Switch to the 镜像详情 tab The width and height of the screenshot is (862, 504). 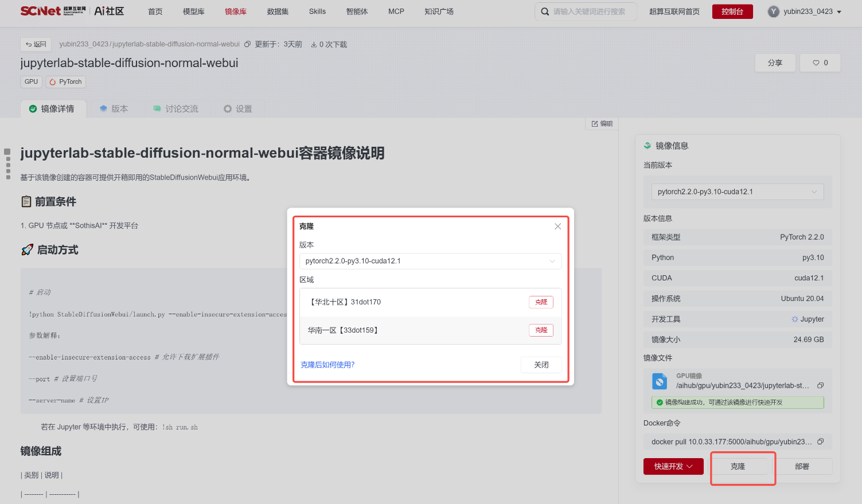(53, 109)
